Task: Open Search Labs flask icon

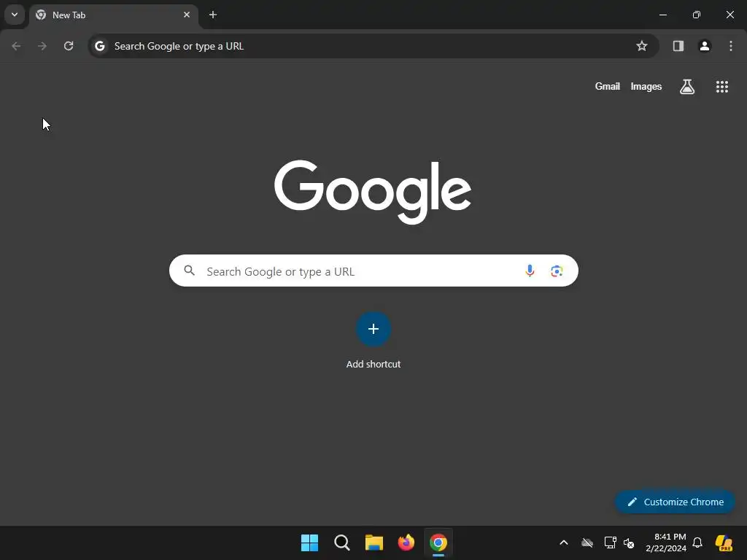Action: (687, 87)
